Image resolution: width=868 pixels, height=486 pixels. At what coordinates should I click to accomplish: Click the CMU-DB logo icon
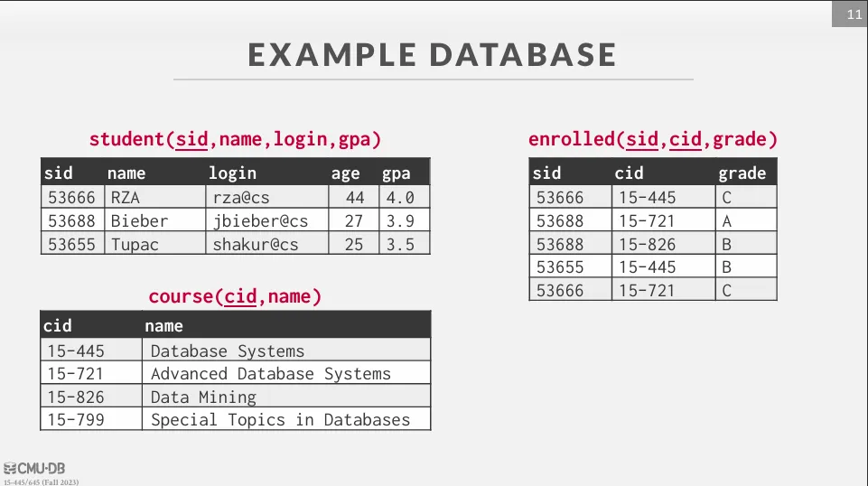coord(10,468)
